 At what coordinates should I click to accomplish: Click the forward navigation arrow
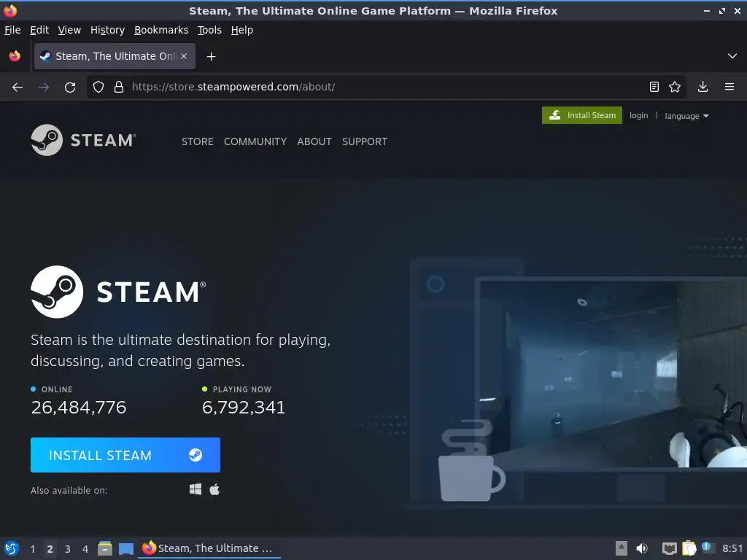tap(44, 87)
